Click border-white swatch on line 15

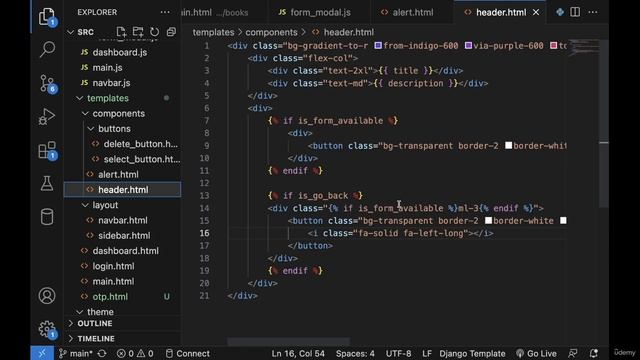[x=488, y=221]
